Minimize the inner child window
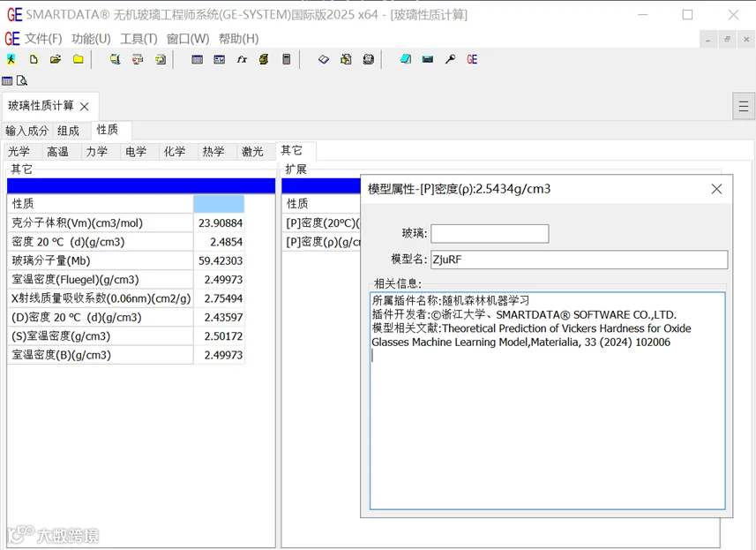 (707, 39)
